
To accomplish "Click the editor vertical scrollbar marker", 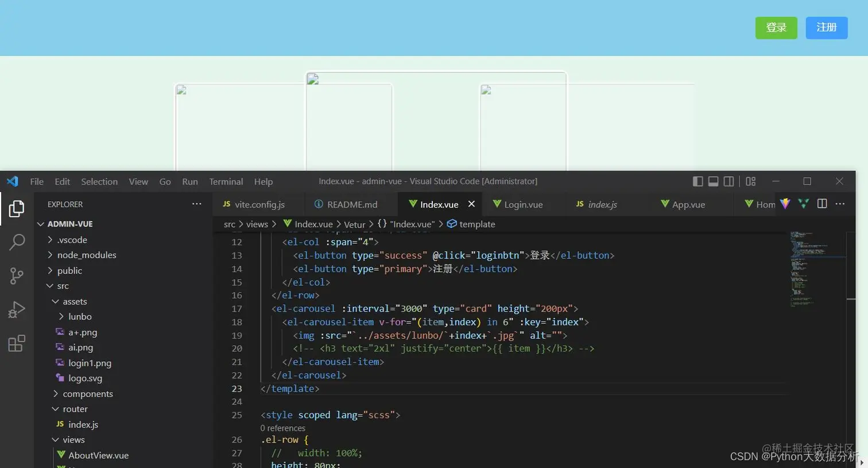I will [851, 299].
